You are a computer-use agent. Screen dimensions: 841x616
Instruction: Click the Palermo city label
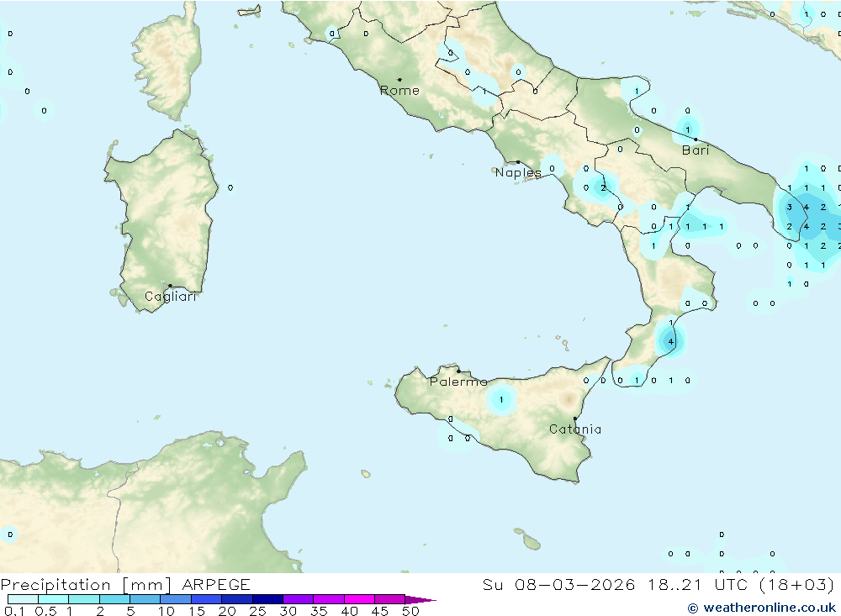click(458, 382)
